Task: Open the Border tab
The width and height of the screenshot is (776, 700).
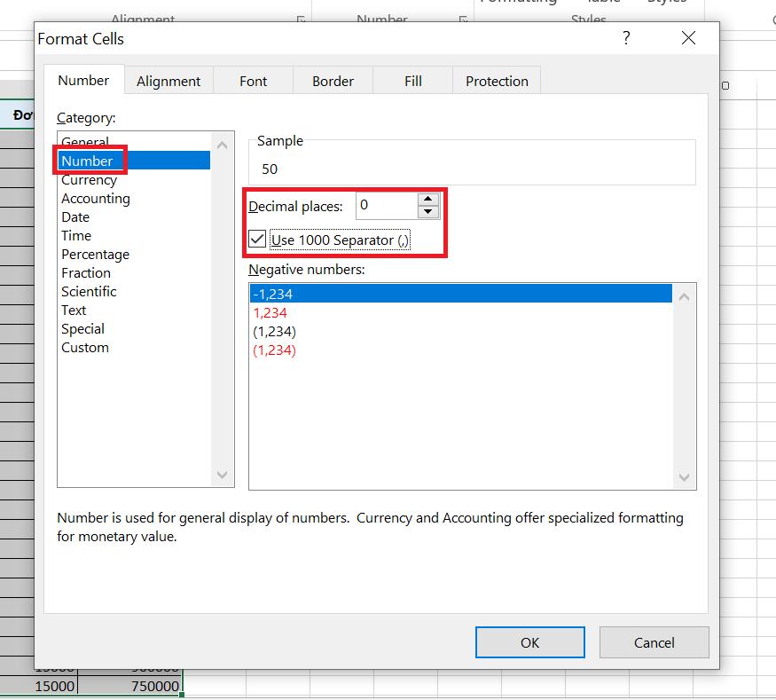Action: tap(333, 82)
